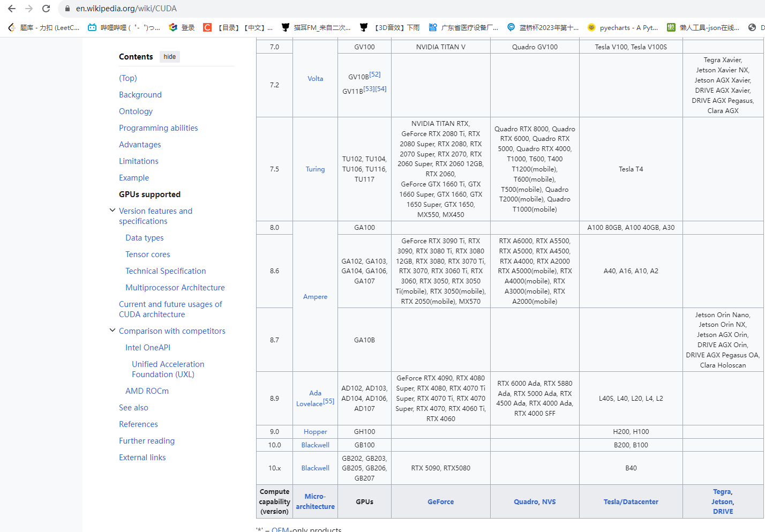Go to AMD ROCm subsection
The width and height of the screenshot is (765, 532).
coord(147,391)
